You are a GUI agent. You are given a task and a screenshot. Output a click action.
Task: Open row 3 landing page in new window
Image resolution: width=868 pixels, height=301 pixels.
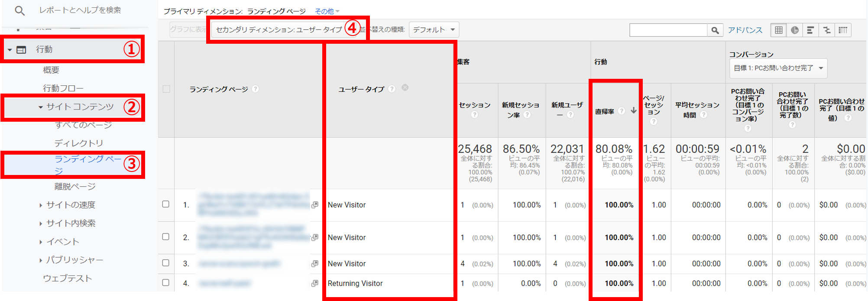click(315, 263)
